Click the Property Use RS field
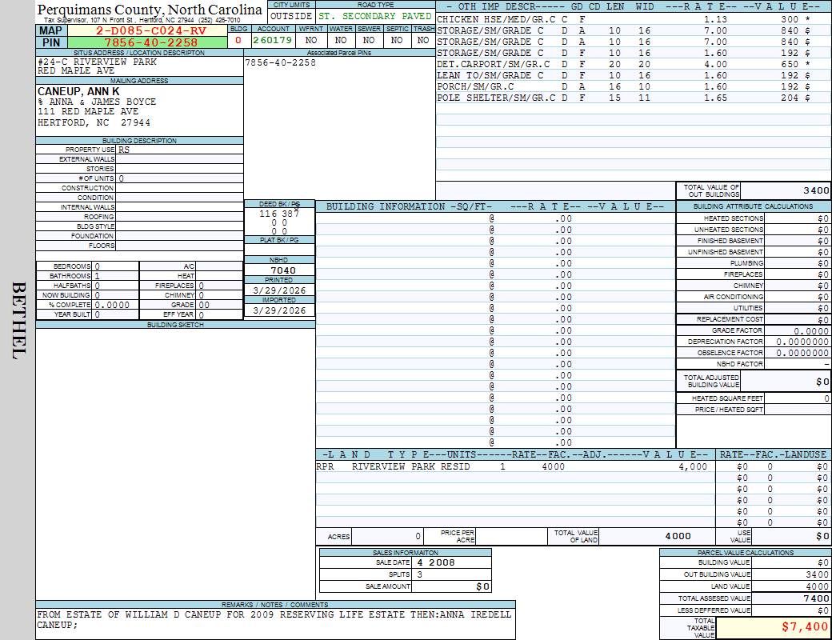The image size is (840, 640). (124, 150)
